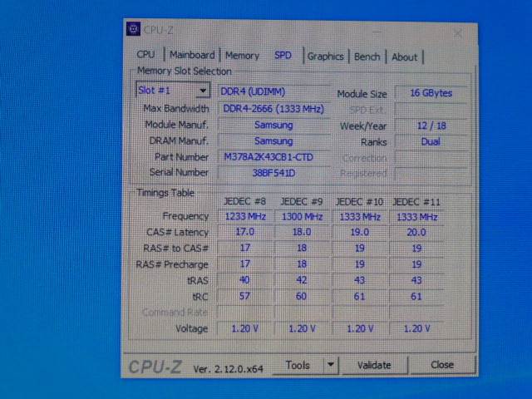Viewport: 532px width, 399px height.
Task: Click the JEDEC #10 column header
Action: coord(359,202)
